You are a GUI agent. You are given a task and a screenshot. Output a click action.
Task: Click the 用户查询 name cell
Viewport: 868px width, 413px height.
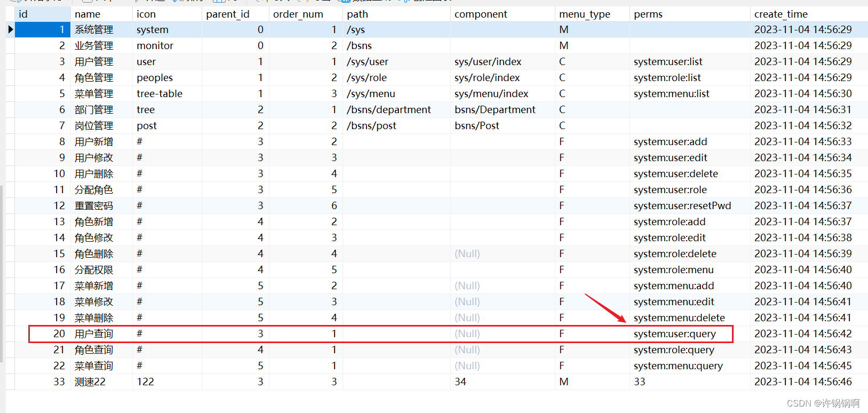(x=101, y=334)
